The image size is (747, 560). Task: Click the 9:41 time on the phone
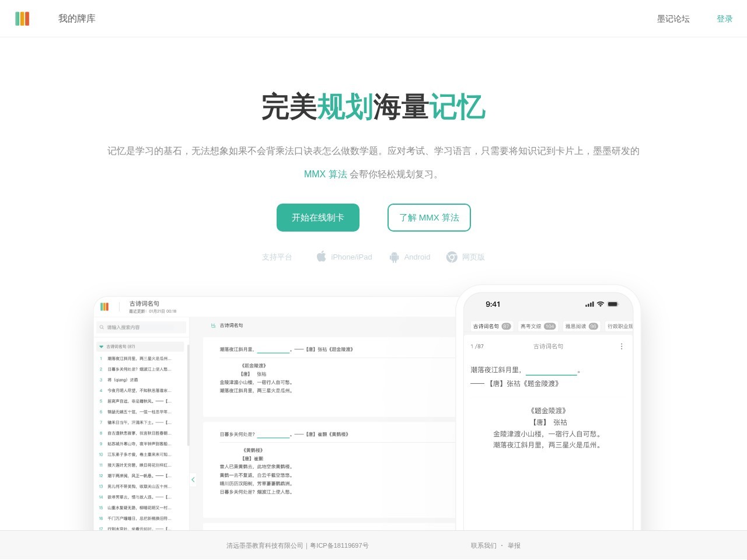pos(493,304)
